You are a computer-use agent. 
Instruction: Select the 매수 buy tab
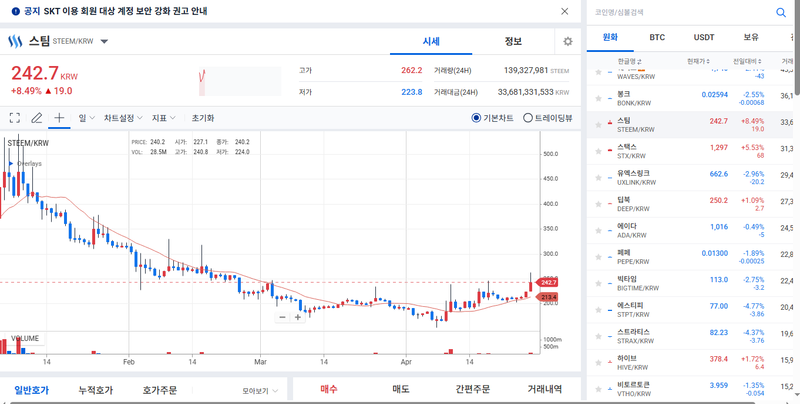329,389
